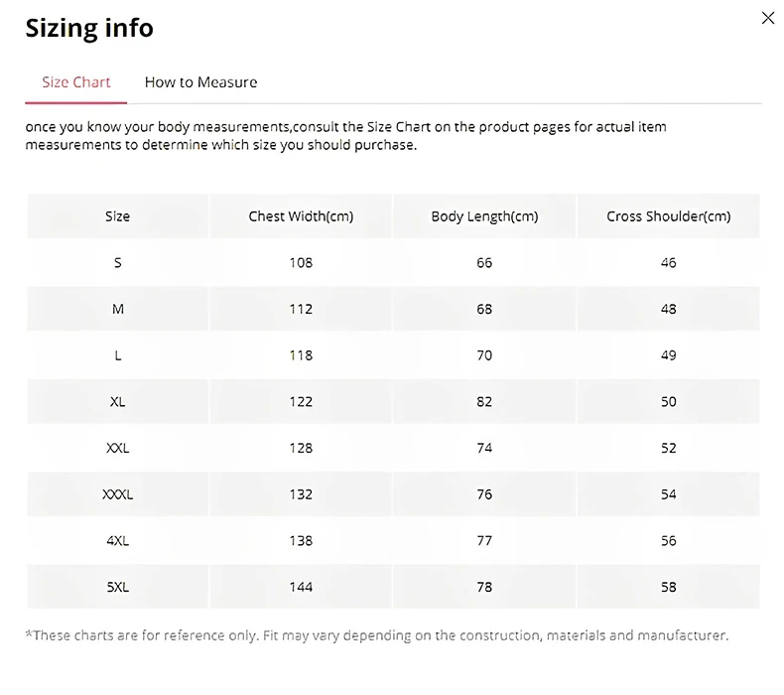This screenshot has width=784, height=695.
Task: Click the Cross Shoulder(cm) column header
Action: pyautogui.click(x=668, y=216)
